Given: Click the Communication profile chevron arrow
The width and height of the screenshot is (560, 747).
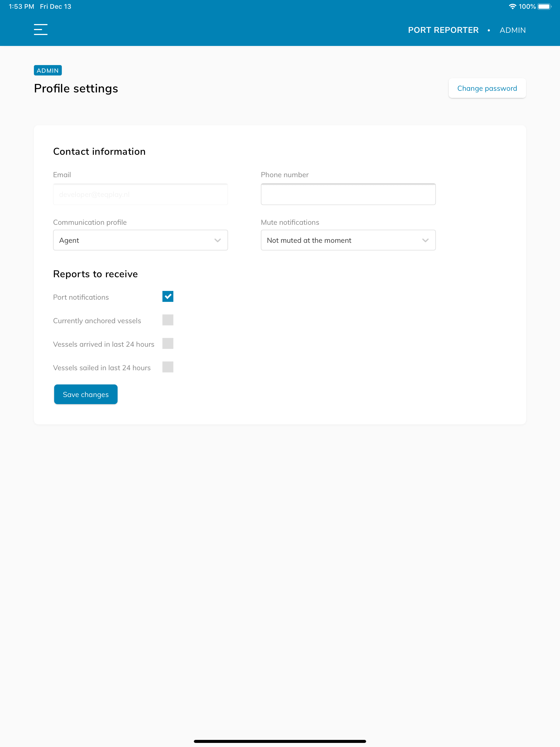Looking at the screenshot, I should [x=217, y=240].
